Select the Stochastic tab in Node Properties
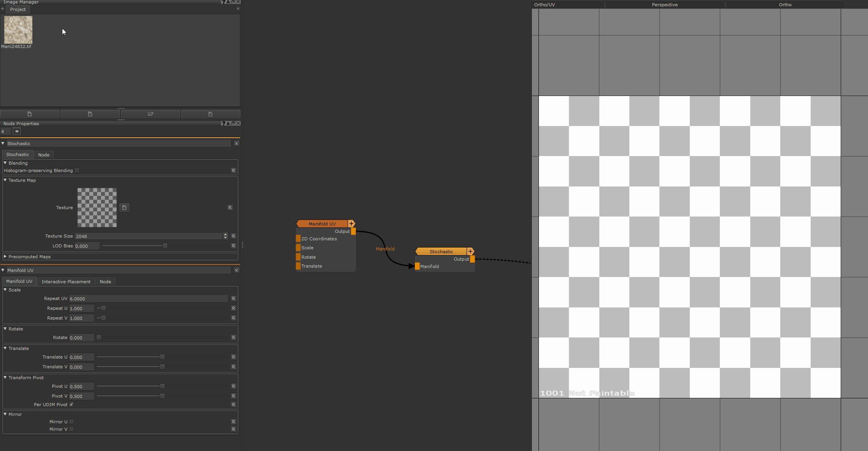 (17, 154)
